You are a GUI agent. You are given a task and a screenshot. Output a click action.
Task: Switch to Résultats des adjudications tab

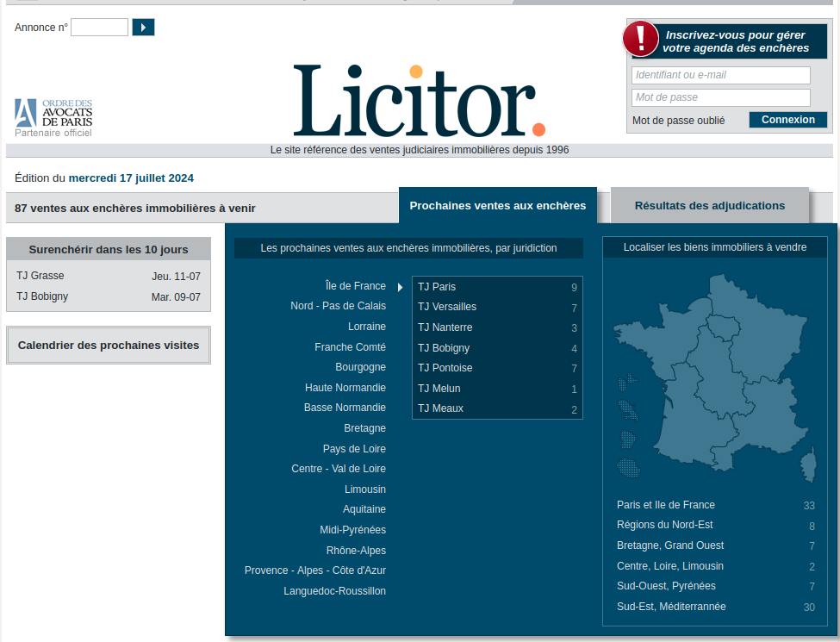[709, 206]
